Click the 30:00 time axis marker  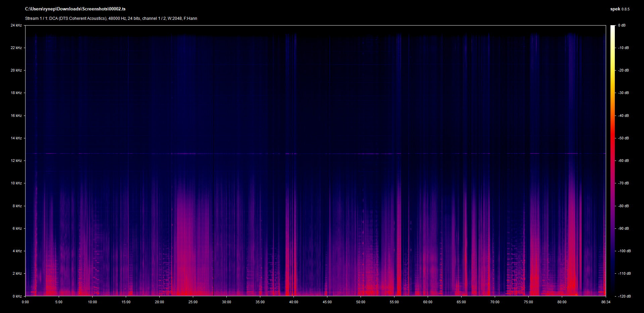coord(226,302)
